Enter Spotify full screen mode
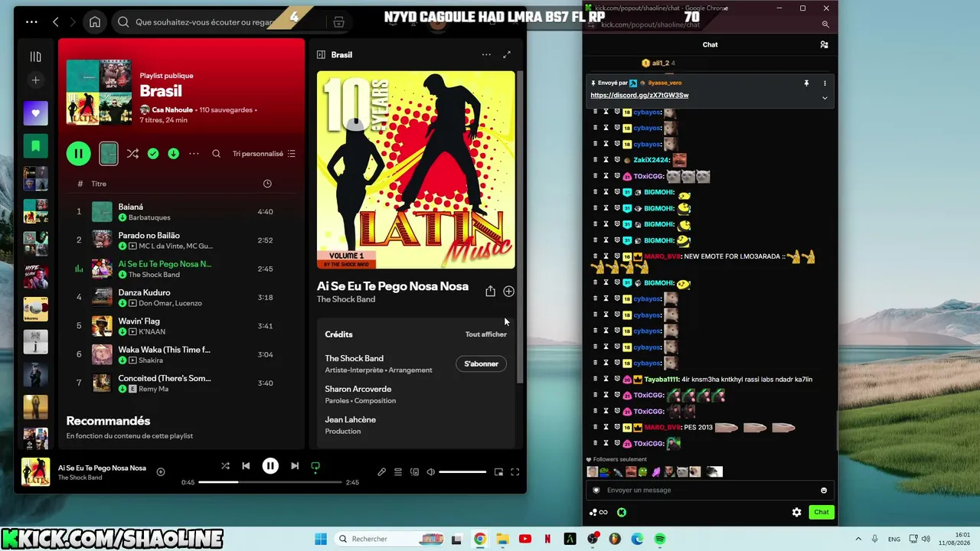This screenshot has width=980, height=551. tap(515, 472)
